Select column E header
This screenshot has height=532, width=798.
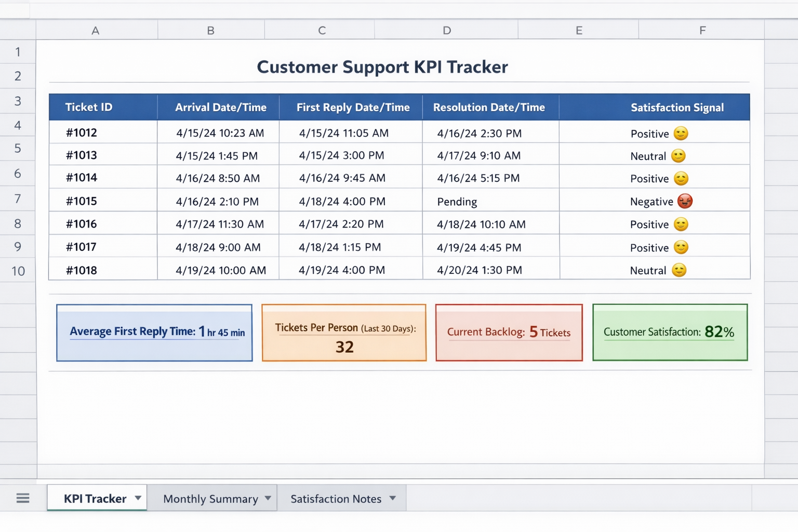pos(578,30)
